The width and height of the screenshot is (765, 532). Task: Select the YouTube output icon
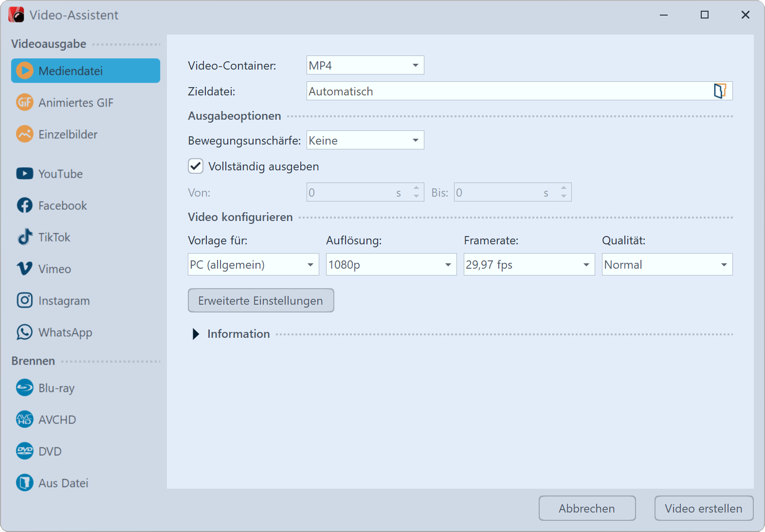coord(24,174)
